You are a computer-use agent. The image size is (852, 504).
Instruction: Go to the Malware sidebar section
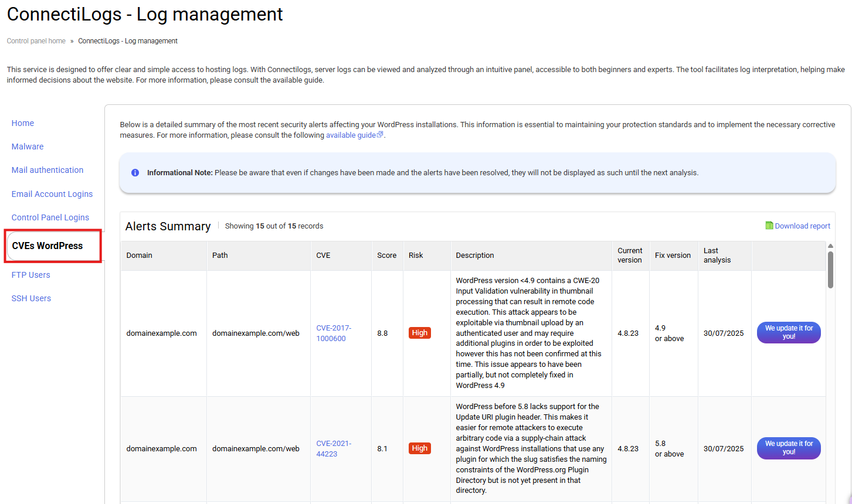pyautogui.click(x=28, y=147)
